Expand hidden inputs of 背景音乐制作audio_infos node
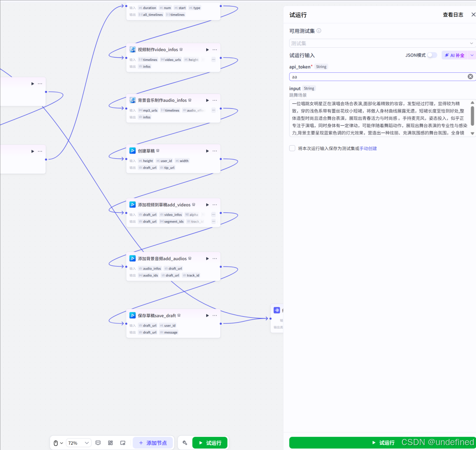This screenshot has width=476, height=450. tap(213, 110)
